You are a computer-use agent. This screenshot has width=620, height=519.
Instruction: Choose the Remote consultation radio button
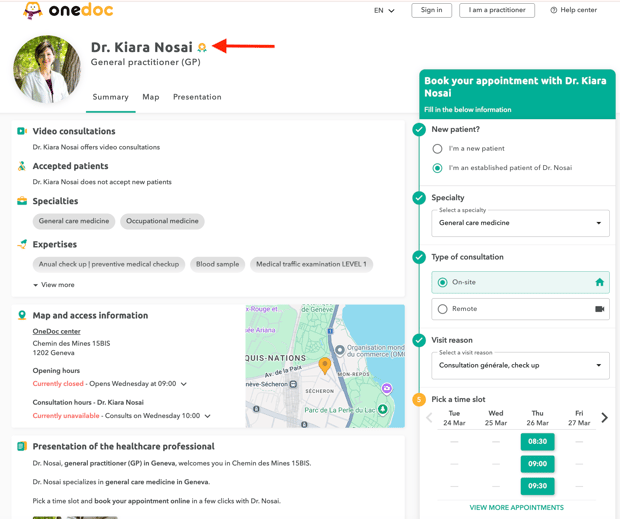pyautogui.click(x=442, y=309)
